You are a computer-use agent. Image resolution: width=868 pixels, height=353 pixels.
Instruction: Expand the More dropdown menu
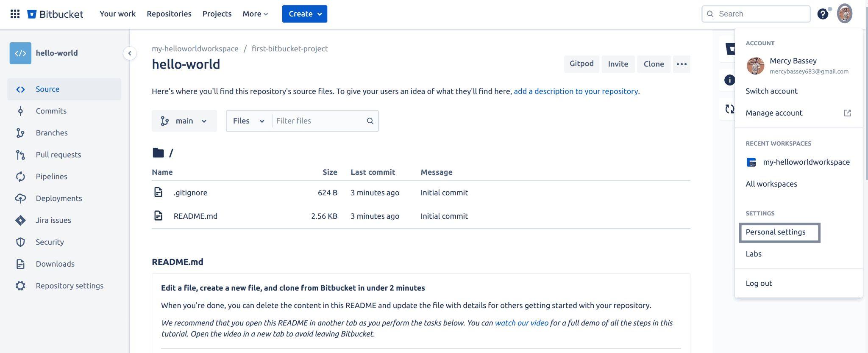coord(255,14)
